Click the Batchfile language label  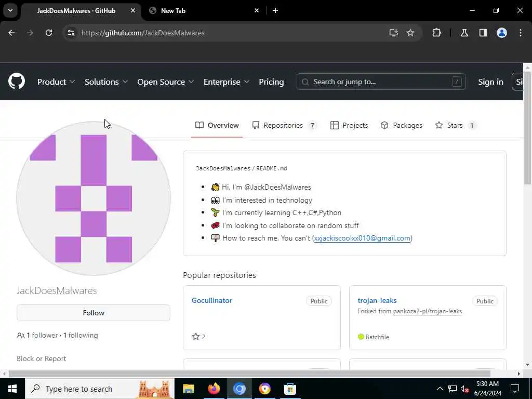[374, 337]
